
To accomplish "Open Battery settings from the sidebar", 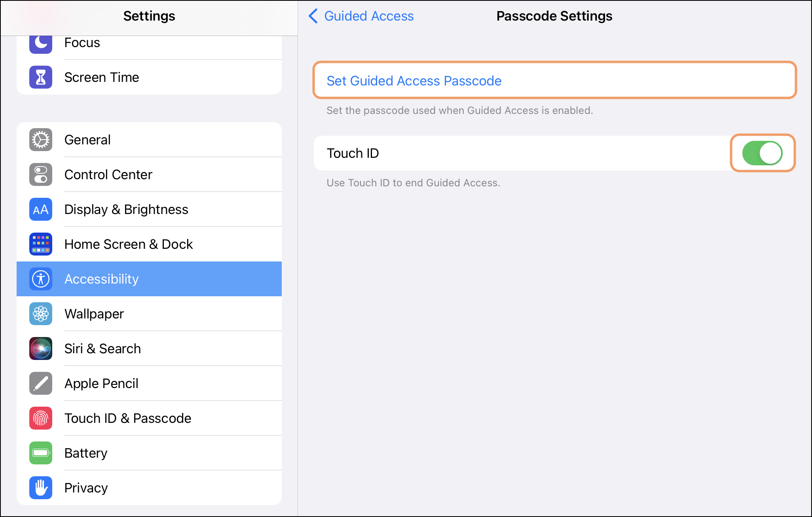I will [86, 453].
